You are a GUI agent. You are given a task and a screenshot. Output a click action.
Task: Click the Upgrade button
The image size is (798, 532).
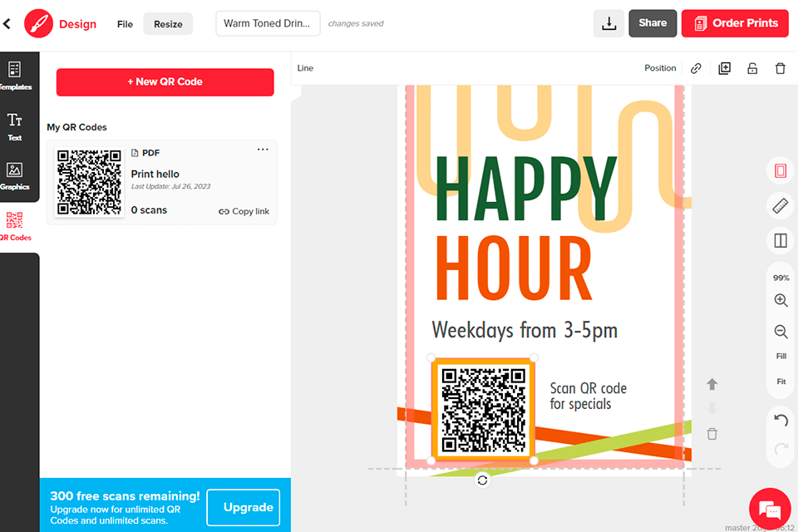244,507
